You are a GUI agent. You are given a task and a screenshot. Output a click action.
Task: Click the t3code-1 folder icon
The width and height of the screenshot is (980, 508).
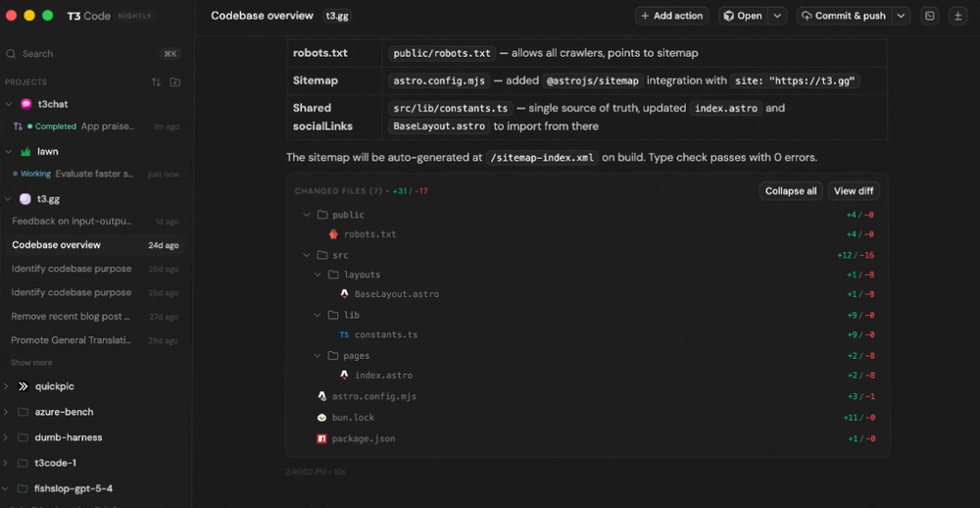(24, 464)
